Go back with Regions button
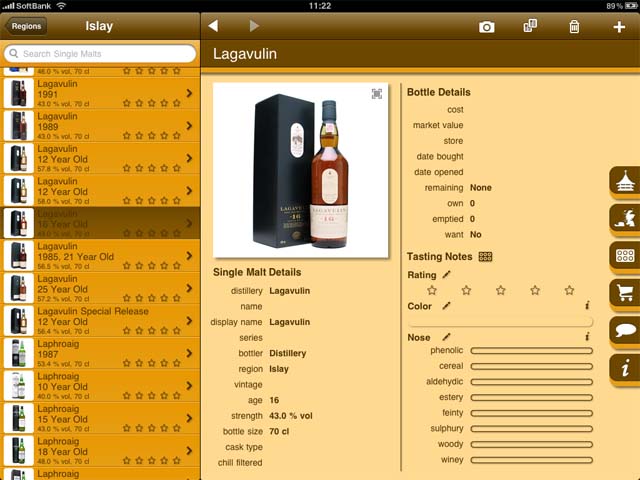 coord(26,26)
